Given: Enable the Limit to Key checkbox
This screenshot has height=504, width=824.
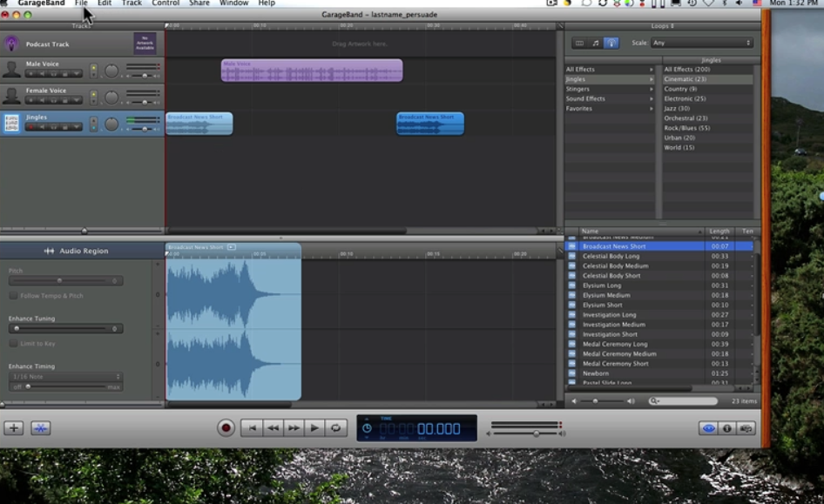Looking at the screenshot, I should point(13,343).
